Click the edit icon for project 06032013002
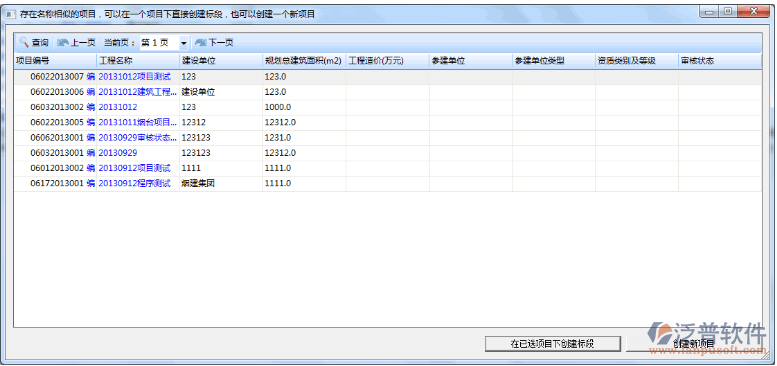This screenshot has width=777, height=366. click(91, 107)
